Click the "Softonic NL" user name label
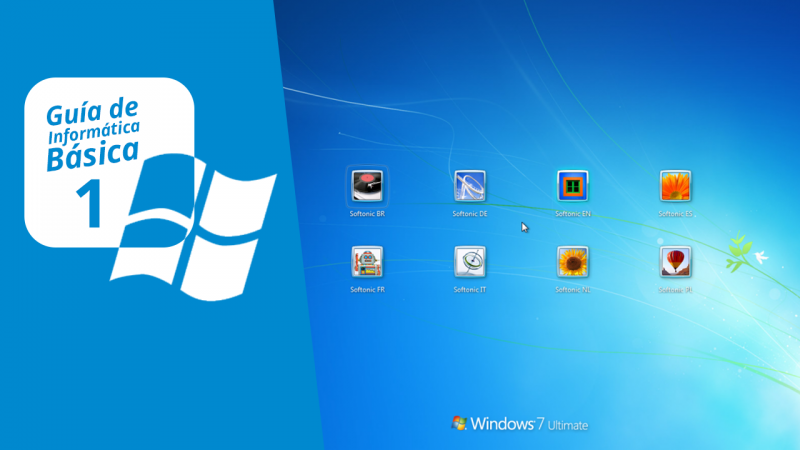The height and width of the screenshot is (450, 800). coord(573,290)
